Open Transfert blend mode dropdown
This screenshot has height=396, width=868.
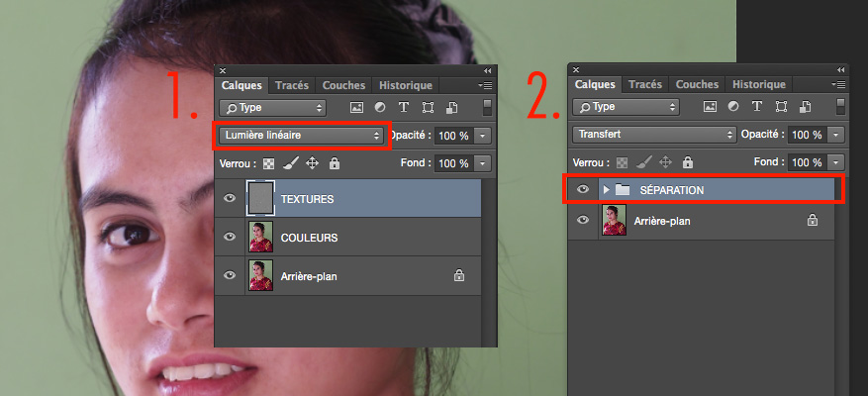pos(654,134)
